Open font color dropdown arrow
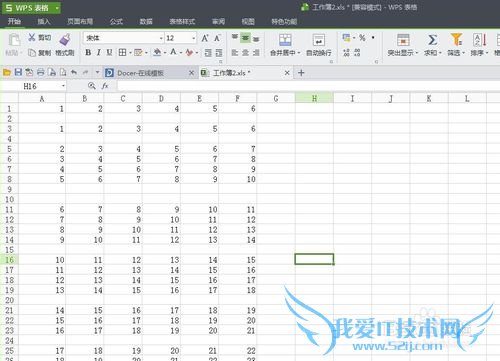The image size is (500, 361). [x=181, y=53]
